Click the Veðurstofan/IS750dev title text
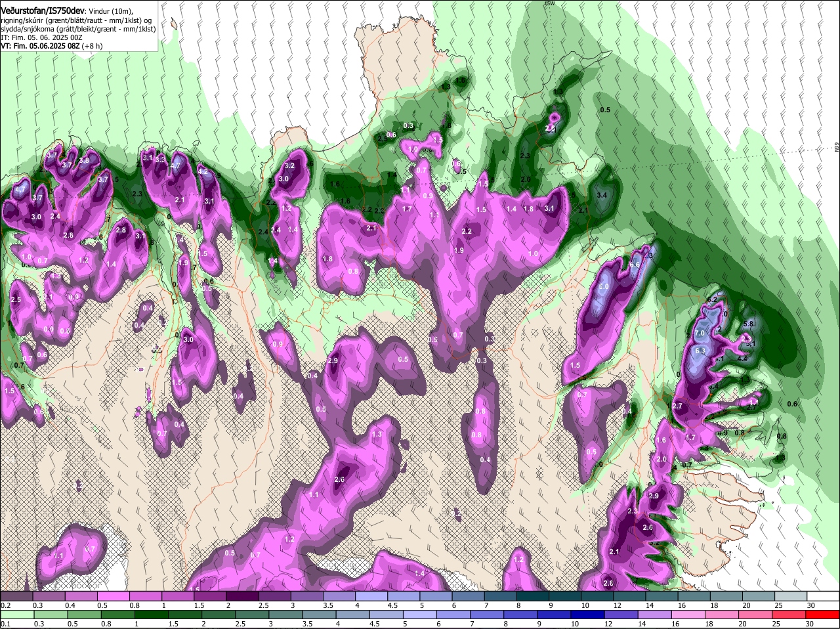The height and width of the screenshot is (629, 840). coord(42,11)
